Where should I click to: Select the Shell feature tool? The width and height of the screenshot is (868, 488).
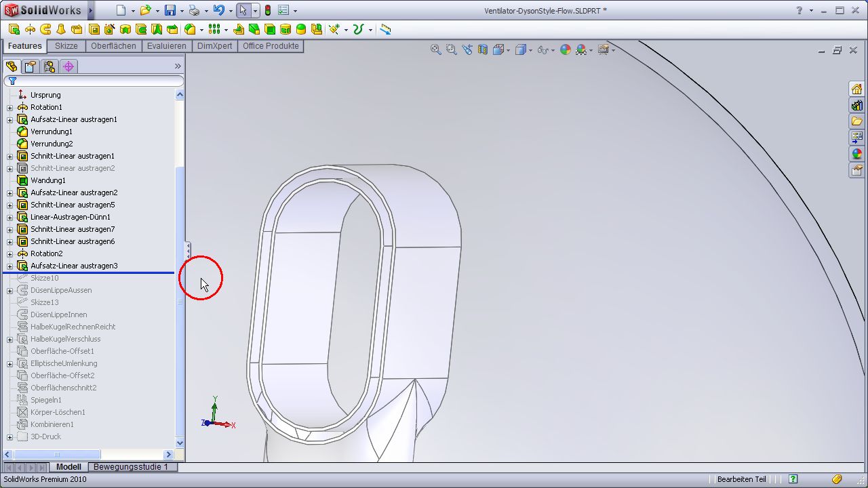[270, 29]
